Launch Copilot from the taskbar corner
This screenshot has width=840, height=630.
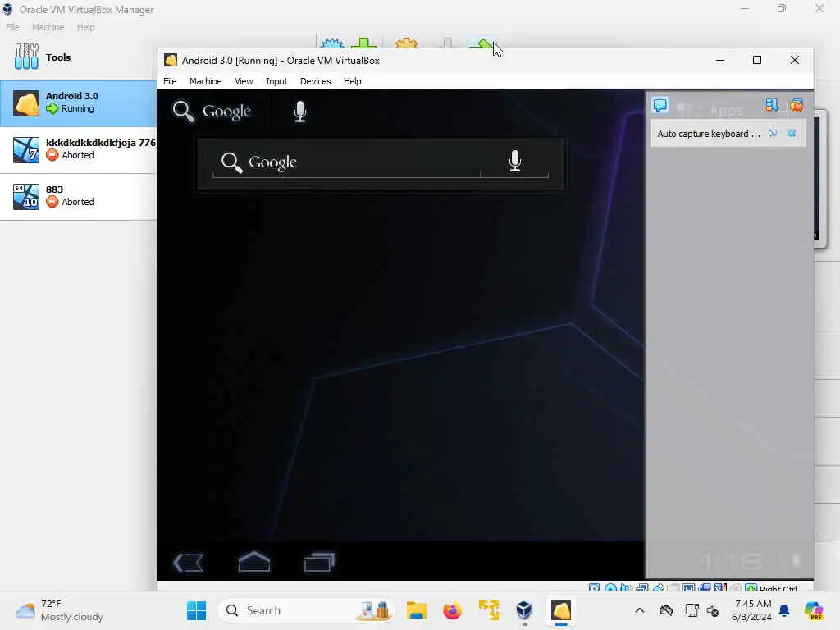[813, 610]
